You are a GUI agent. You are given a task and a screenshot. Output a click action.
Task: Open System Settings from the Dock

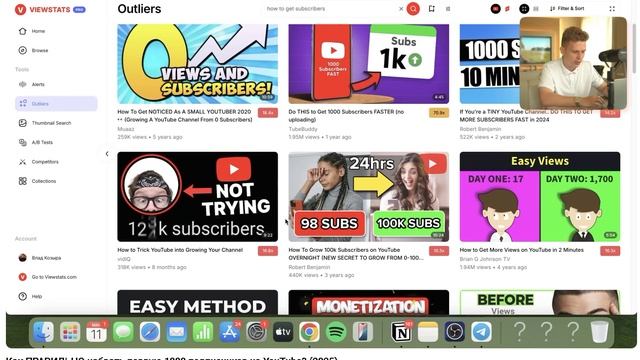[x=256, y=331]
